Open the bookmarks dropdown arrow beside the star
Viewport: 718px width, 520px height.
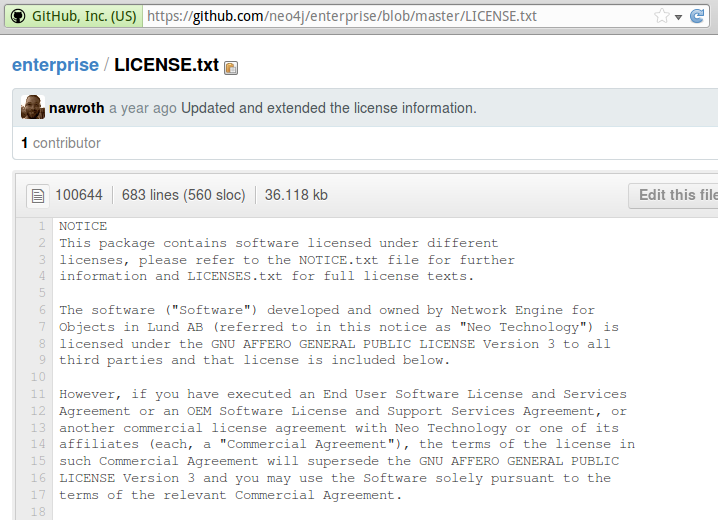pyautogui.click(x=679, y=17)
